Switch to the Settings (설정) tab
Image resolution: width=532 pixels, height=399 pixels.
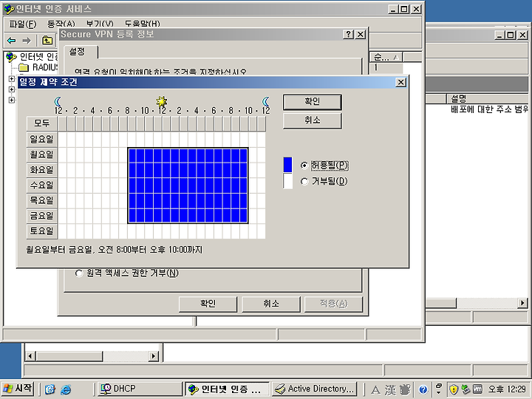[81, 52]
